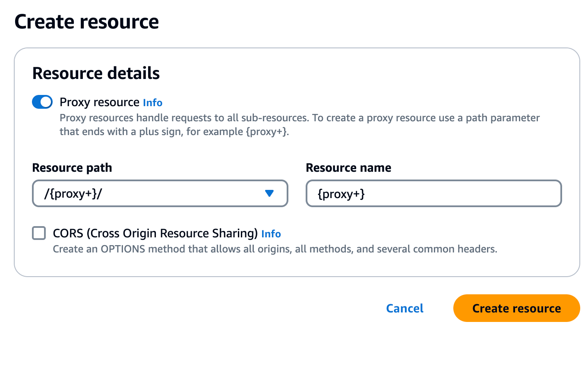The height and width of the screenshot is (372, 588).
Task: Toggle off the Proxy resource switch
Action: pyautogui.click(x=42, y=102)
